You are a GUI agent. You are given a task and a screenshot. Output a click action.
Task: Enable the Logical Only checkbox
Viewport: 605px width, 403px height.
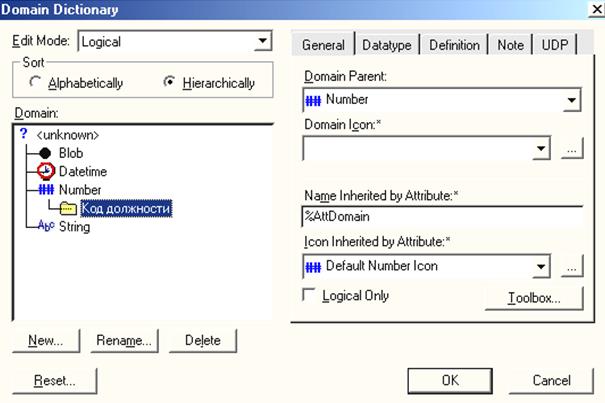click(309, 295)
